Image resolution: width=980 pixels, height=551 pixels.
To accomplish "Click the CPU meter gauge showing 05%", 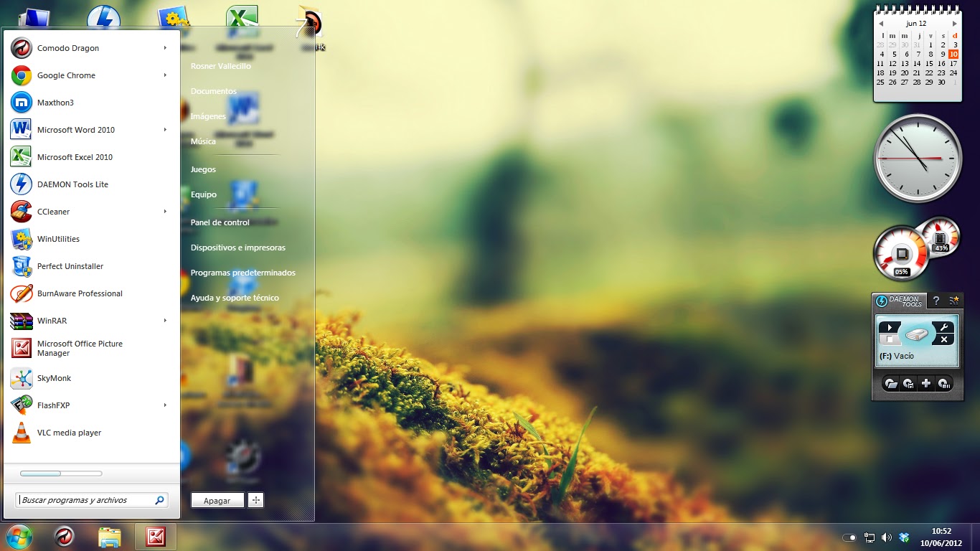I will point(901,253).
